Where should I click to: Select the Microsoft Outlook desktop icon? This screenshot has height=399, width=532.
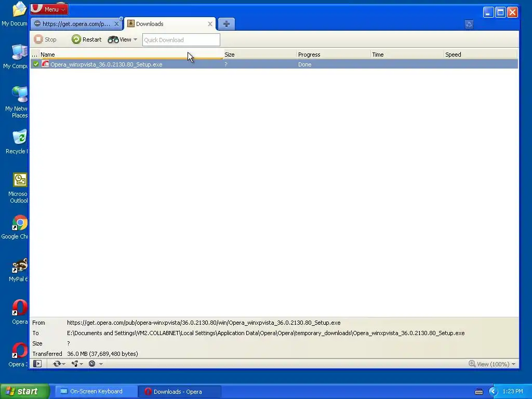click(x=18, y=188)
